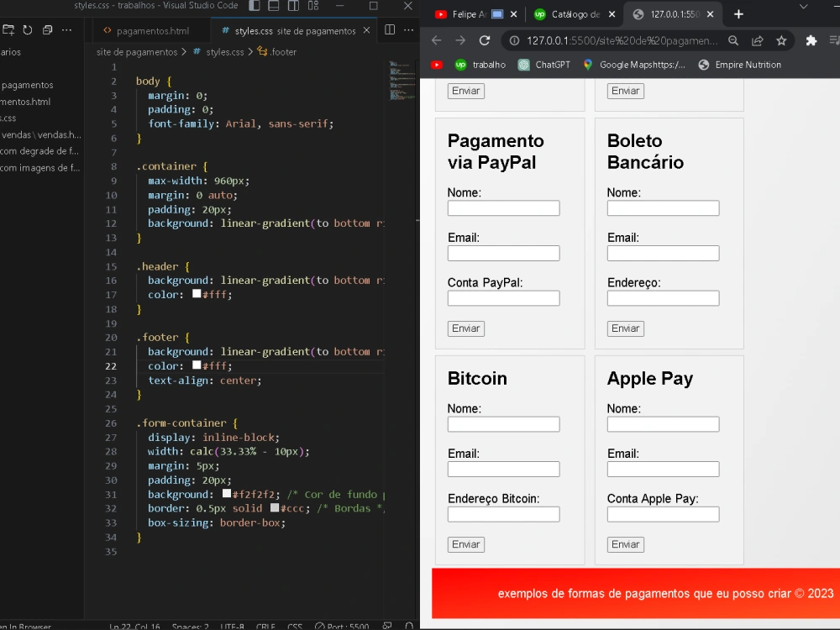Click Enviar in the Pagamento via PayPal form

coord(466,328)
